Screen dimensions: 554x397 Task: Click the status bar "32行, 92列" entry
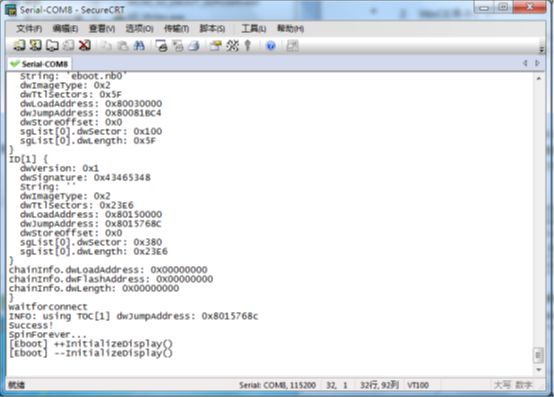pos(379,385)
